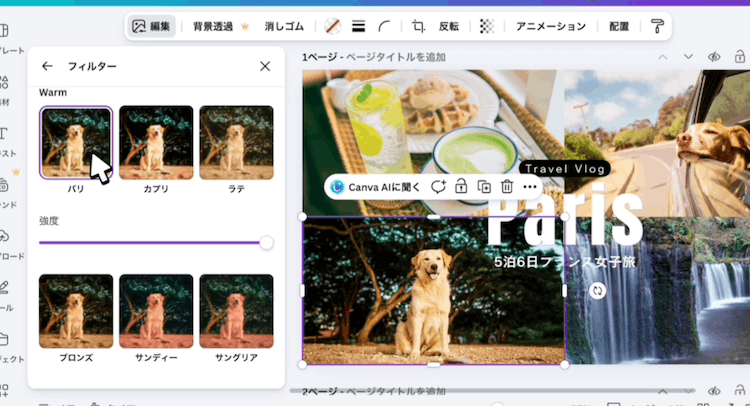Select the crop tool icon
Image resolution: width=750 pixels, height=406 pixels.
419,26
